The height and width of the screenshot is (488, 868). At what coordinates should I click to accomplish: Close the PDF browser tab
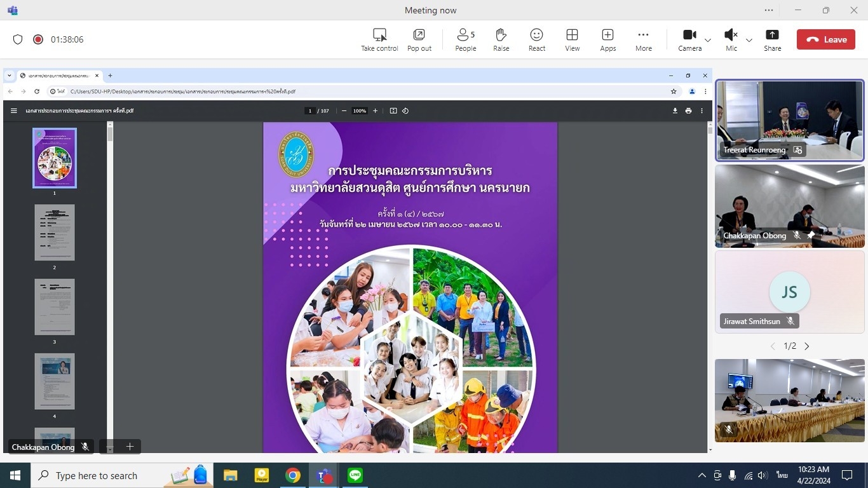click(x=98, y=75)
